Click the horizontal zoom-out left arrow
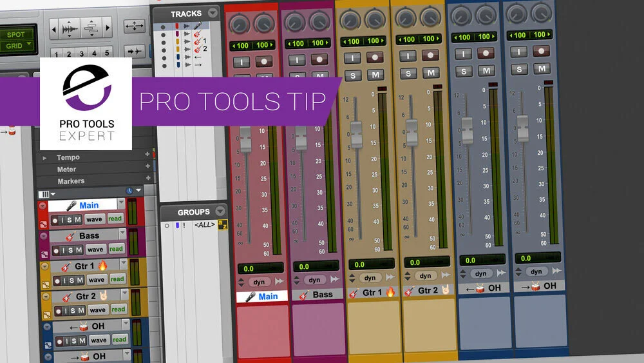This screenshot has width=644, height=363. (x=54, y=29)
